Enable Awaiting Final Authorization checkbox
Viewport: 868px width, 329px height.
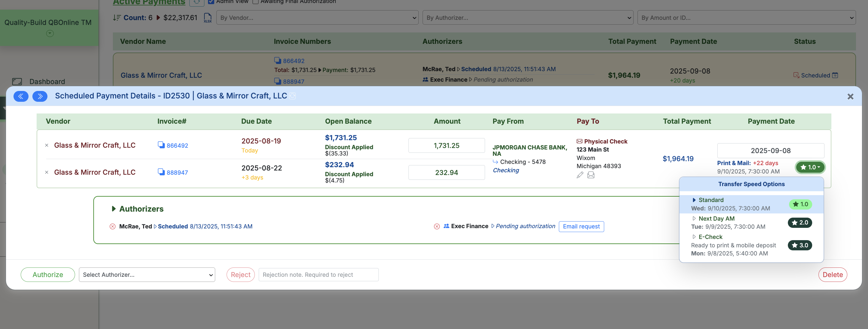coord(255,2)
